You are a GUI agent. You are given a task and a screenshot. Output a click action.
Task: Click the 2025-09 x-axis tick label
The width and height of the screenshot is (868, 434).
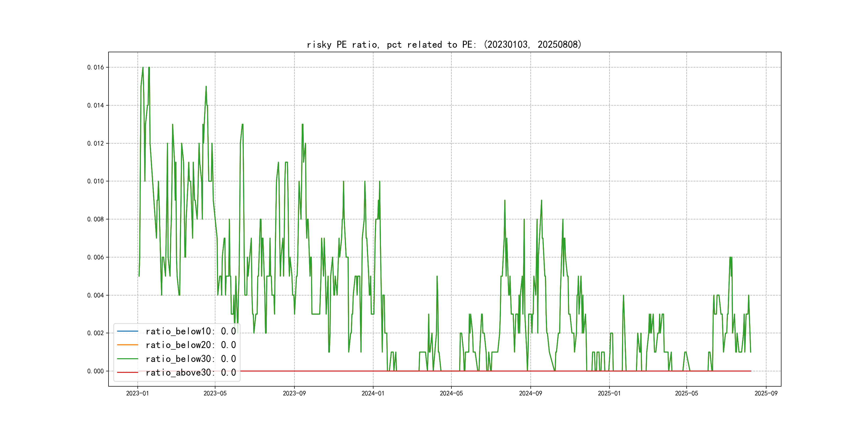[x=766, y=393]
